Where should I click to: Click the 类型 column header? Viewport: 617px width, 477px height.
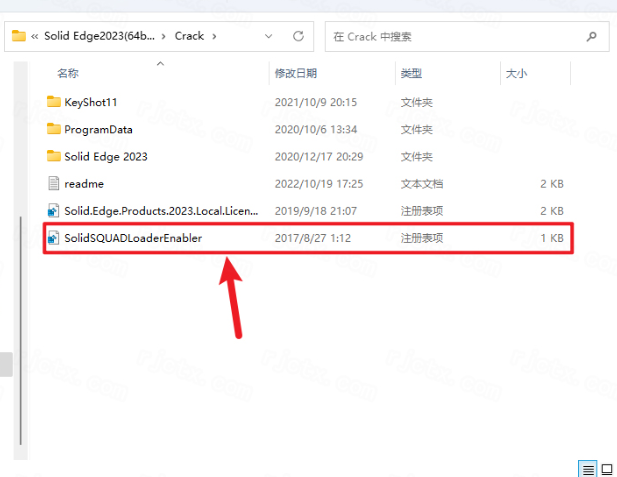pos(411,73)
